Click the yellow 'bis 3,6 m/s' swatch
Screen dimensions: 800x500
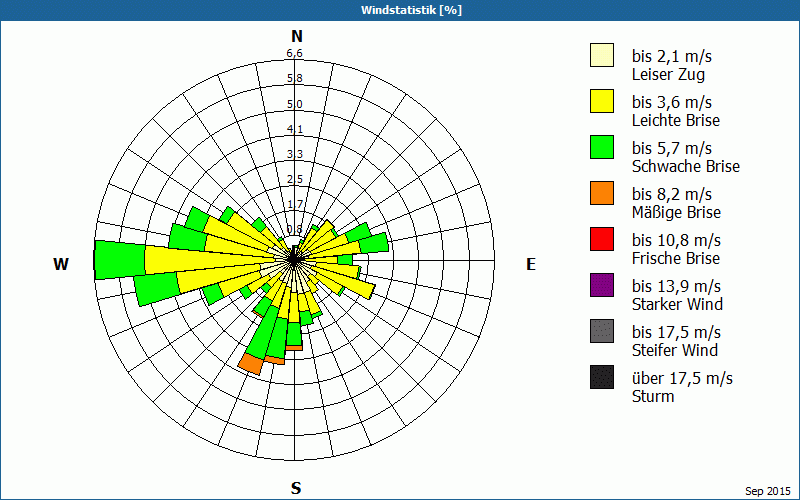click(602, 101)
